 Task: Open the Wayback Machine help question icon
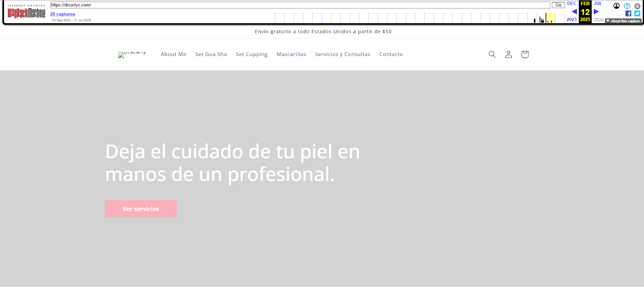(627, 6)
